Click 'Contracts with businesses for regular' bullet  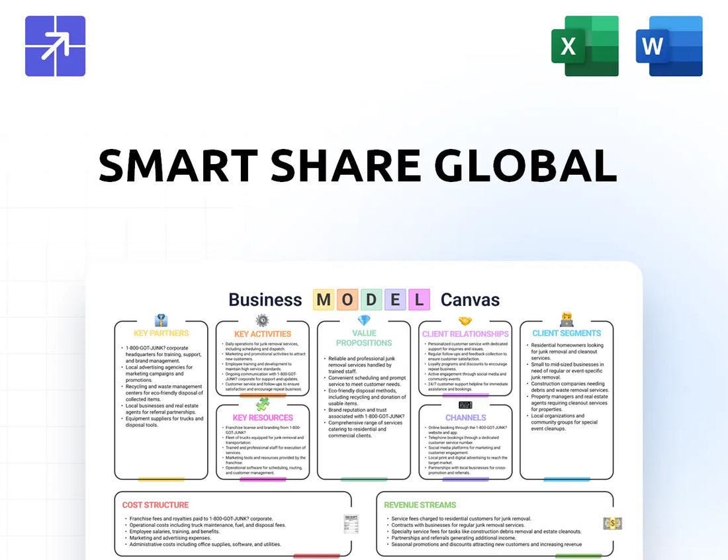tap(458, 525)
